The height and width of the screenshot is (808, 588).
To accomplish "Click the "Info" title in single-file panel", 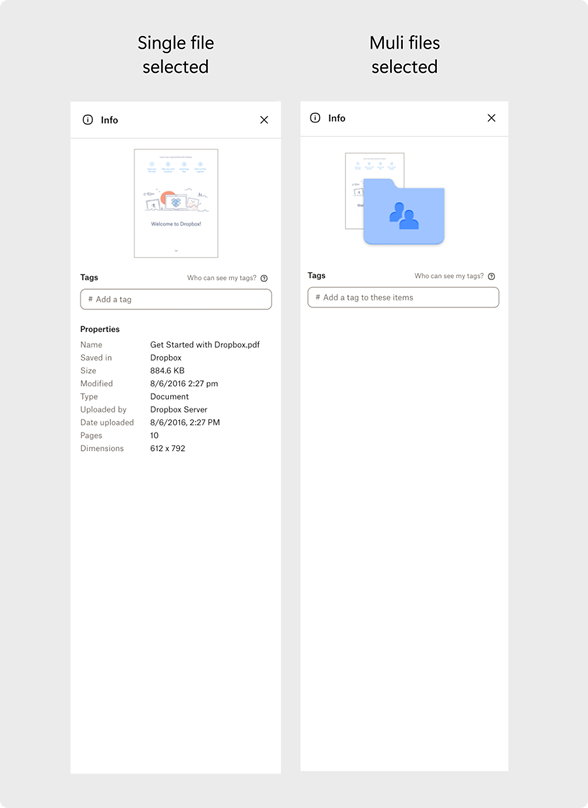I will [x=109, y=120].
